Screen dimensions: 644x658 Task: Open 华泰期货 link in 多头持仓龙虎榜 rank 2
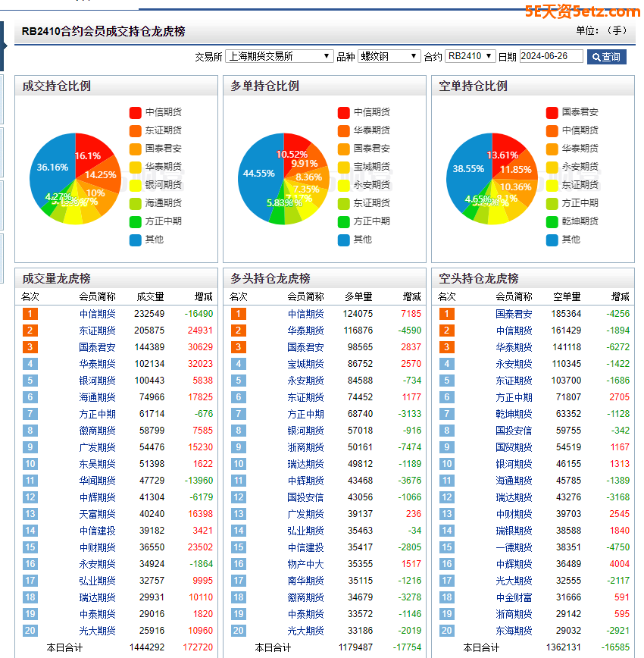[305, 331]
